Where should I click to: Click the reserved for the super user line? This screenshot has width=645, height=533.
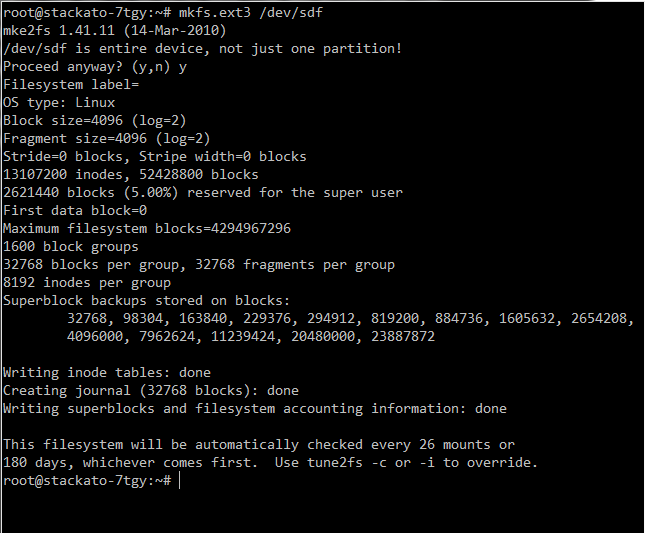point(203,192)
